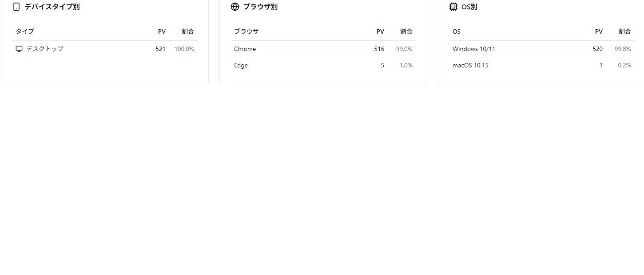Image resolution: width=644 pixels, height=275 pixels.
Task: Click the PV value 5 for Edge
Action: (x=382, y=65)
